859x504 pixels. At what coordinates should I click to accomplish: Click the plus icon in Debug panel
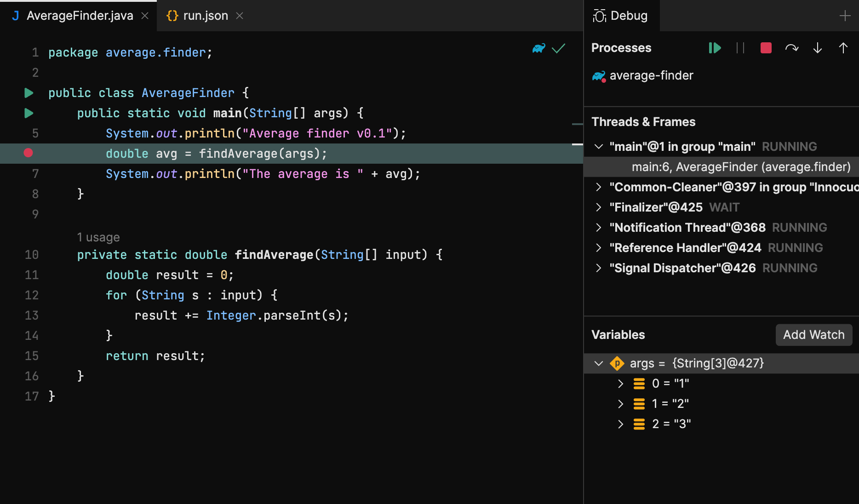point(845,16)
